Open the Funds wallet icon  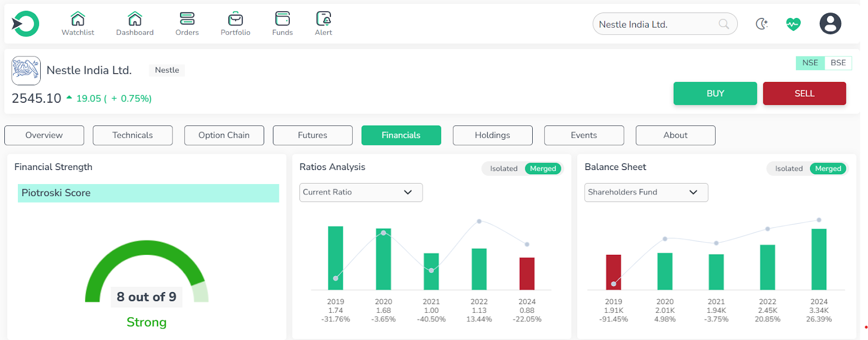pos(282,19)
